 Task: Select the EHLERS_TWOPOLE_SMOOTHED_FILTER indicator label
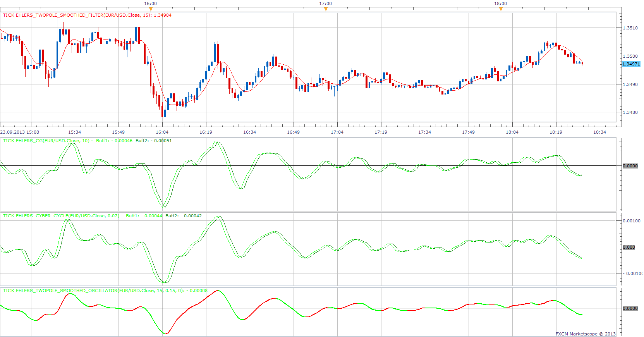(x=87, y=15)
